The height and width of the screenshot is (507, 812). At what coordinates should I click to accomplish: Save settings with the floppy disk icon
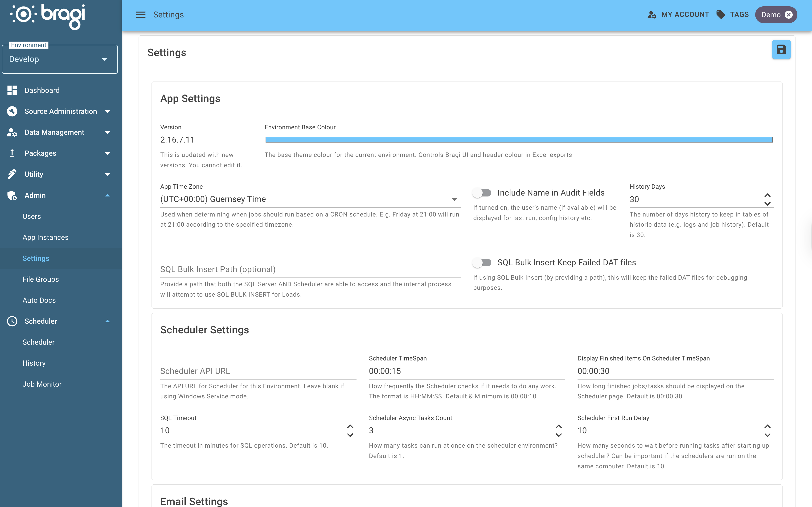[781, 50]
